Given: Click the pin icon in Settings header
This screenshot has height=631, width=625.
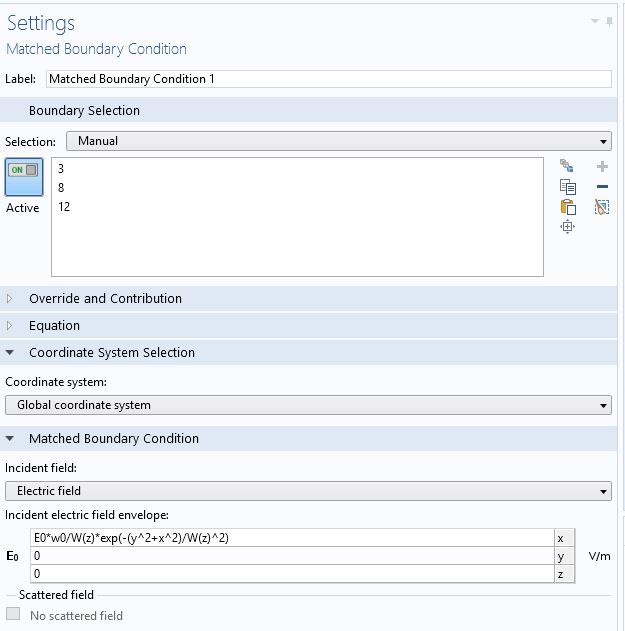Looking at the screenshot, I should click(x=610, y=21).
